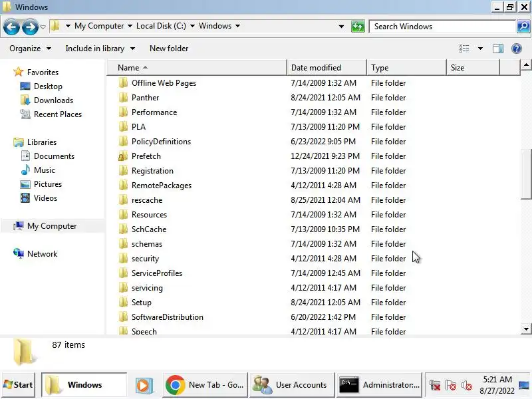Select the schemas folder name
This screenshot has height=399, width=532.
[147, 244]
